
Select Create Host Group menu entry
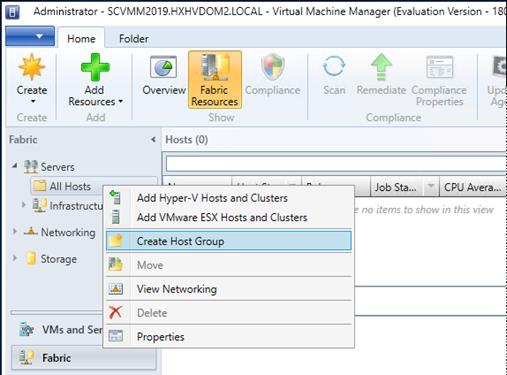coord(229,241)
